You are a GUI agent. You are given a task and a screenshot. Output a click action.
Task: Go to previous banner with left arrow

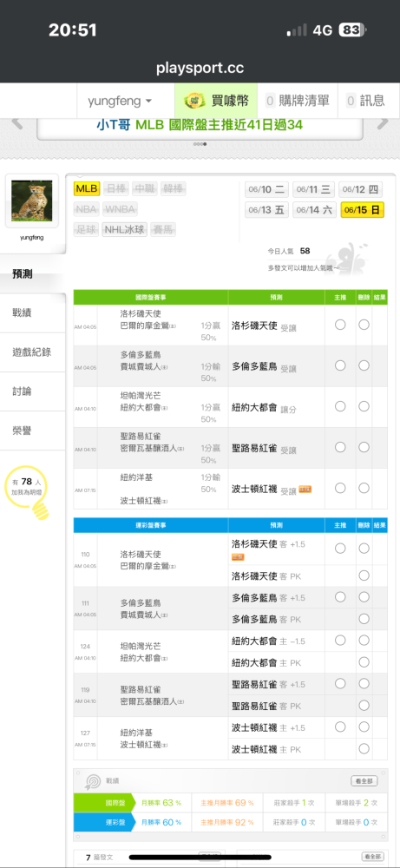(16, 123)
